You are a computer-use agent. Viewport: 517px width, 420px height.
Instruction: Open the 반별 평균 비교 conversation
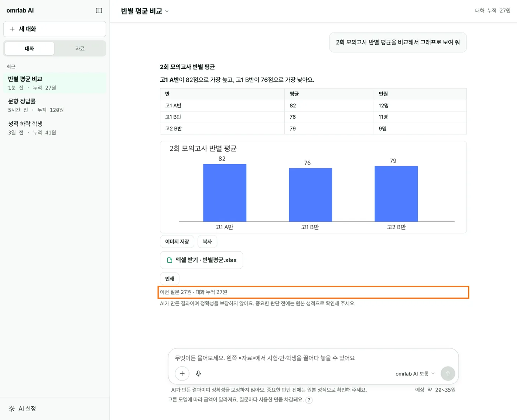[55, 83]
